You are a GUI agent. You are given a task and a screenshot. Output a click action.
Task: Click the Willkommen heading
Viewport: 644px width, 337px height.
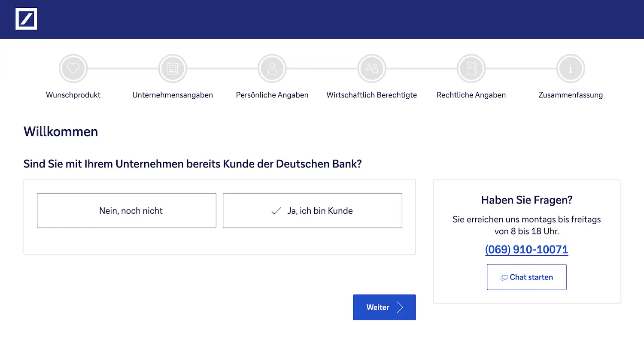tap(61, 131)
